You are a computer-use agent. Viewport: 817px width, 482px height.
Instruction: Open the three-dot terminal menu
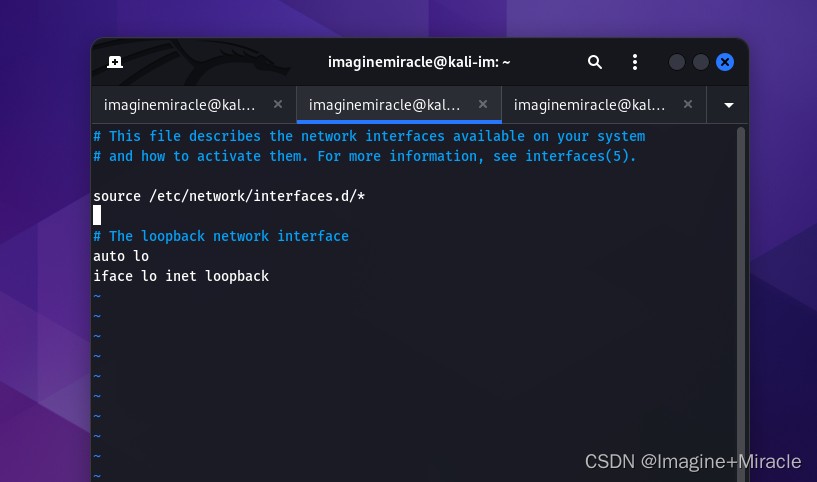point(634,62)
